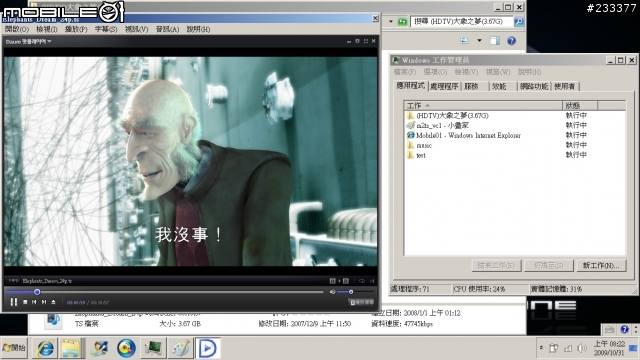
Task: Open the 開啟(O) menu in player
Action: [x=17, y=29]
